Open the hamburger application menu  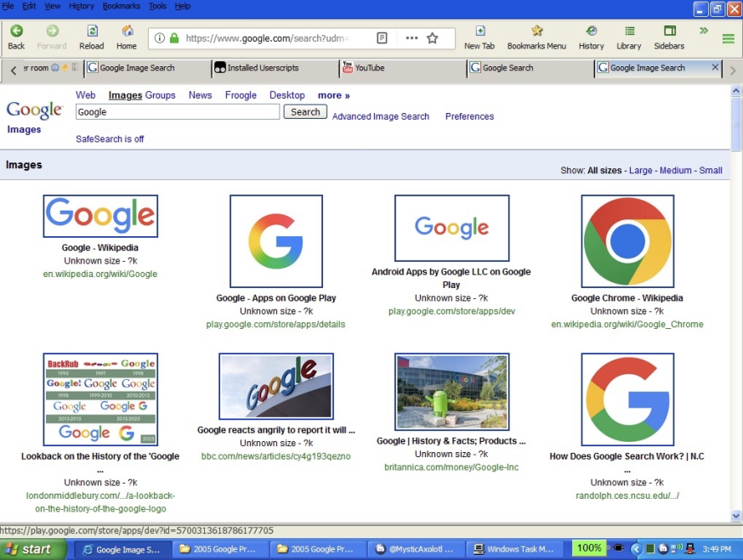tap(729, 38)
